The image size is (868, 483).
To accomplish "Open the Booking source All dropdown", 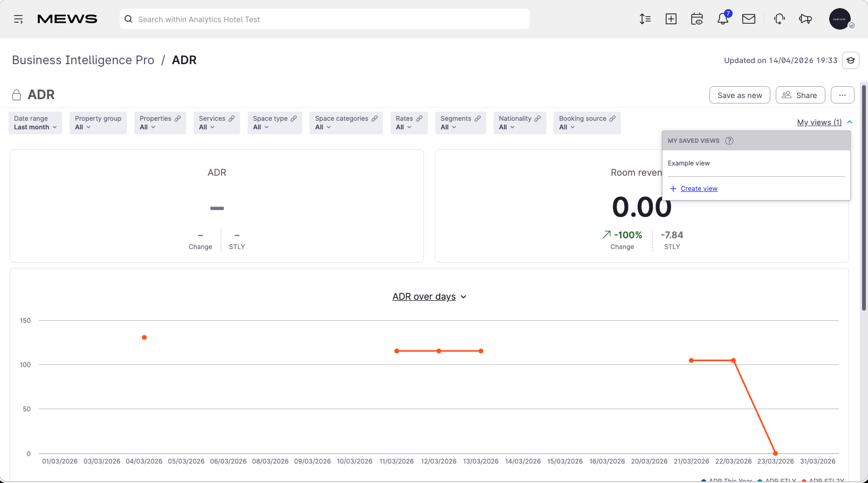I will click(587, 123).
